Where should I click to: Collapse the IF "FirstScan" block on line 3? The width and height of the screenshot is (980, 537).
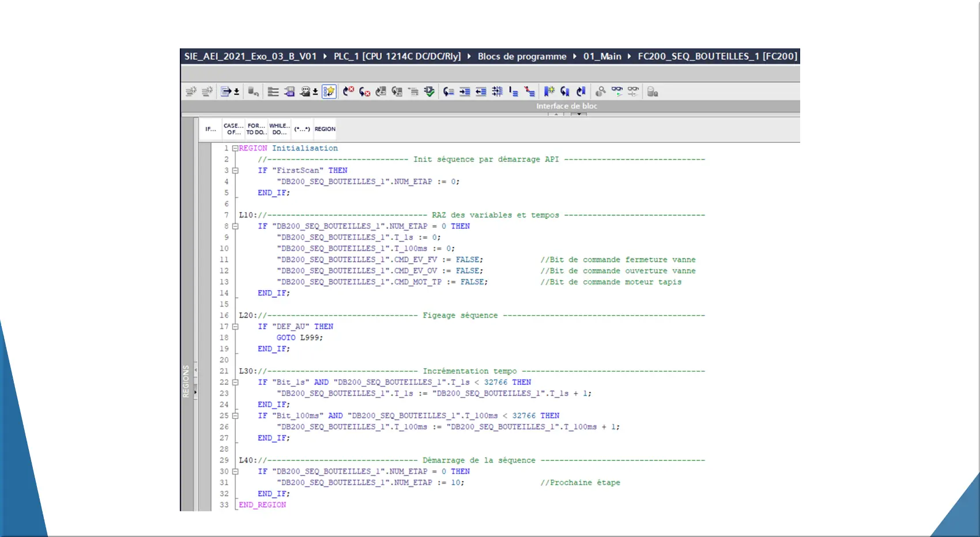[235, 171]
